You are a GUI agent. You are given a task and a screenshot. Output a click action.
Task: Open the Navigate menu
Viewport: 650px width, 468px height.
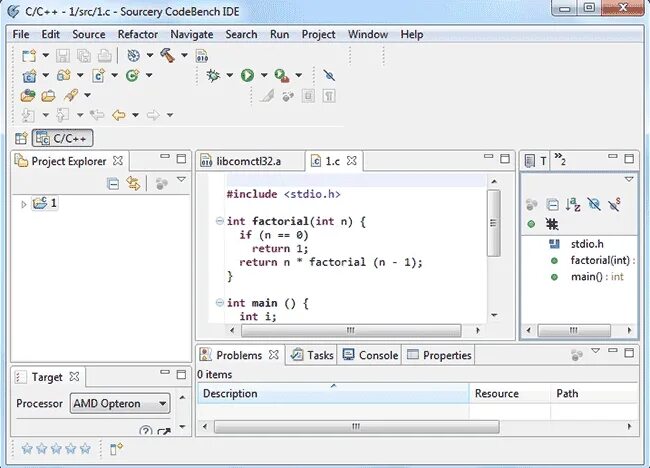(192, 34)
